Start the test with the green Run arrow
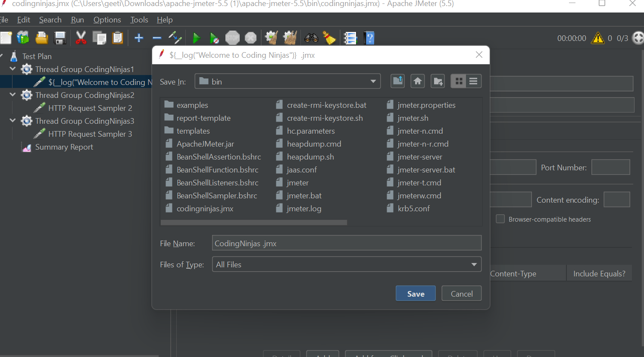 (x=197, y=38)
